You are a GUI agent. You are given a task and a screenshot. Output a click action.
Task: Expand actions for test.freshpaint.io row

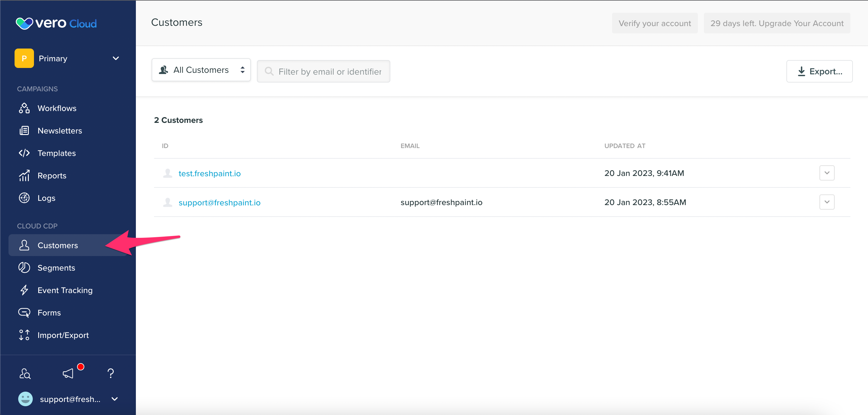[826, 173]
